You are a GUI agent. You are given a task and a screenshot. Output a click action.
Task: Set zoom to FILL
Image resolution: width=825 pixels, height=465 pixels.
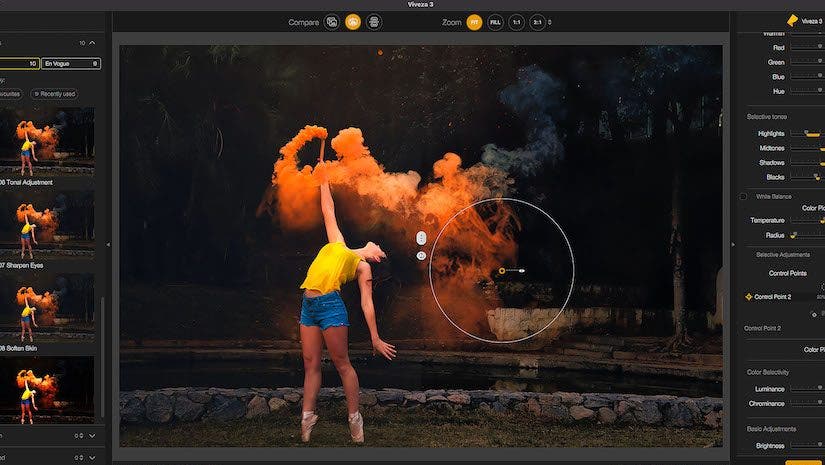tap(495, 22)
